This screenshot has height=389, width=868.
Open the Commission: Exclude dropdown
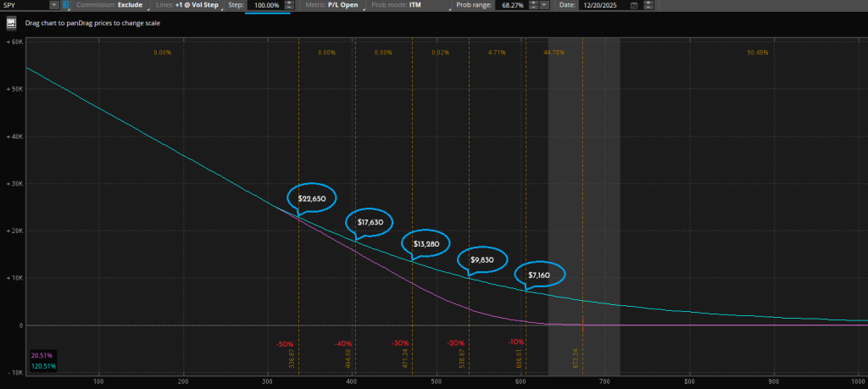pos(111,5)
